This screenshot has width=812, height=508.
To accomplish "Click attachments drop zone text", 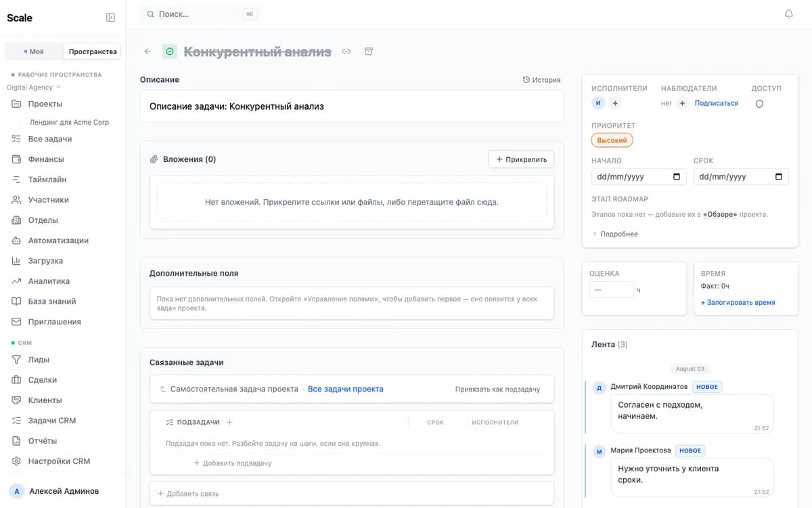I will coord(352,202).
